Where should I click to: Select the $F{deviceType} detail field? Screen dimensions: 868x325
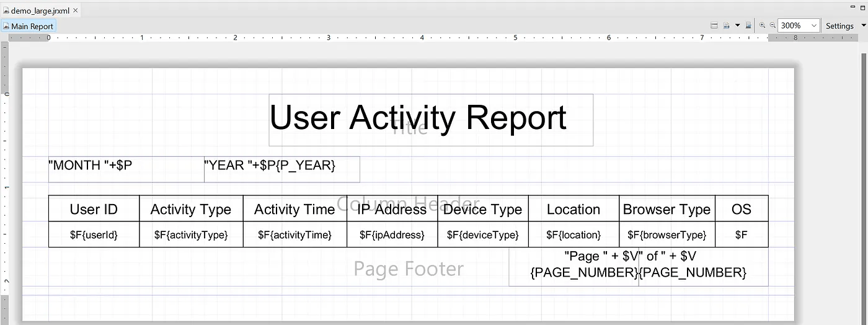click(x=483, y=234)
